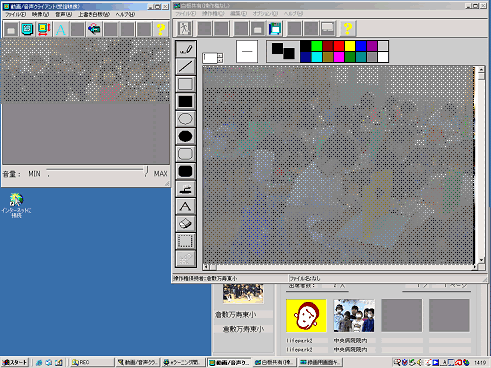
Task: Open the line style preview box
Action: (x=247, y=51)
